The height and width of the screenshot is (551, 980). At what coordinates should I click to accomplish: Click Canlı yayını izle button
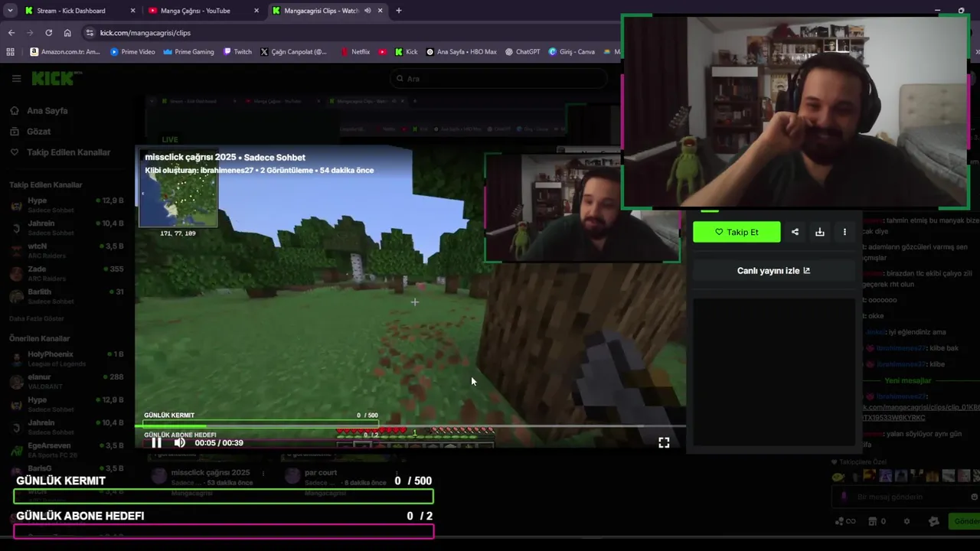[773, 270]
